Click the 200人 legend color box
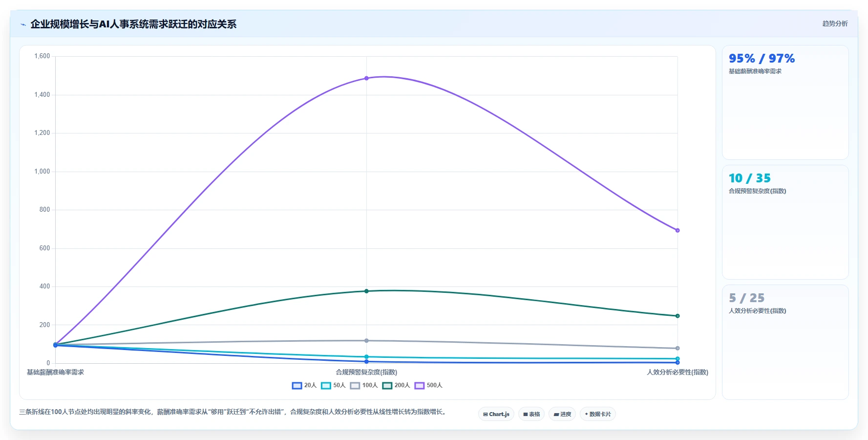868x440 pixels. (x=387, y=385)
